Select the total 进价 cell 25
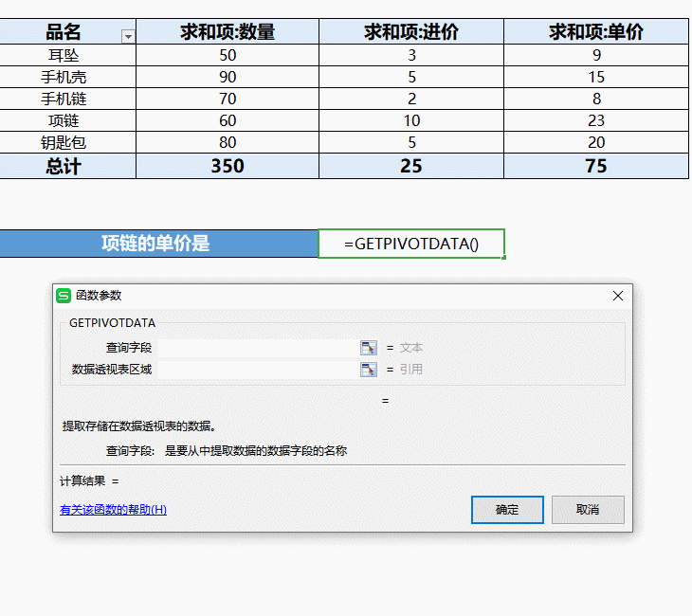Image resolution: width=692 pixels, height=616 pixels. pyautogui.click(x=411, y=167)
